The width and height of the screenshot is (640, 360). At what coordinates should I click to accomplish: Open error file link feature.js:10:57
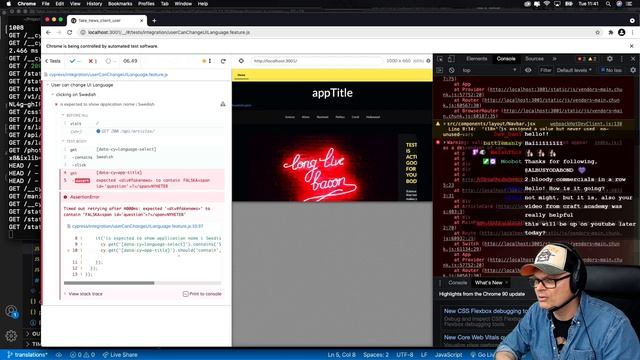coord(138,226)
